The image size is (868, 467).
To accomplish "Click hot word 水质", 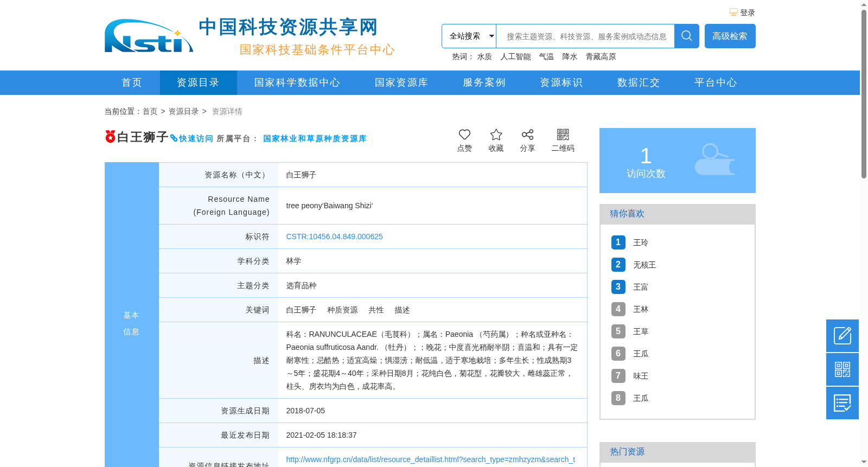I will [484, 56].
